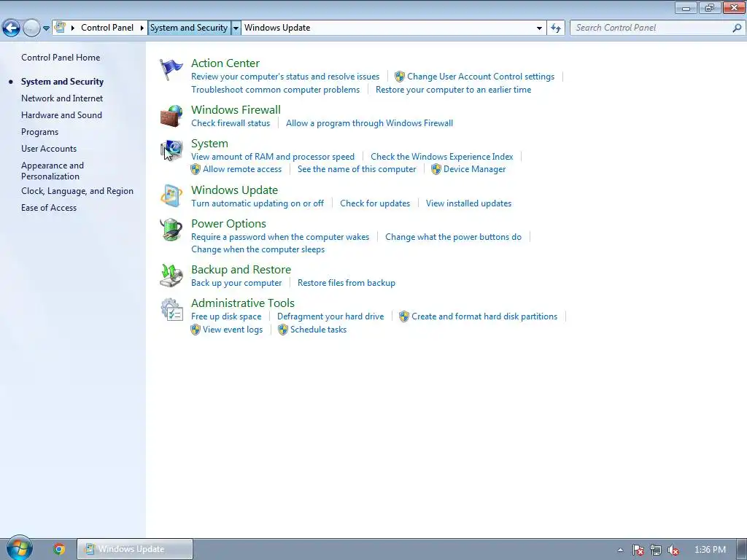The height and width of the screenshot is (560, 747).
Task: Review your computer's status and resolve issues
Action: 285,77
